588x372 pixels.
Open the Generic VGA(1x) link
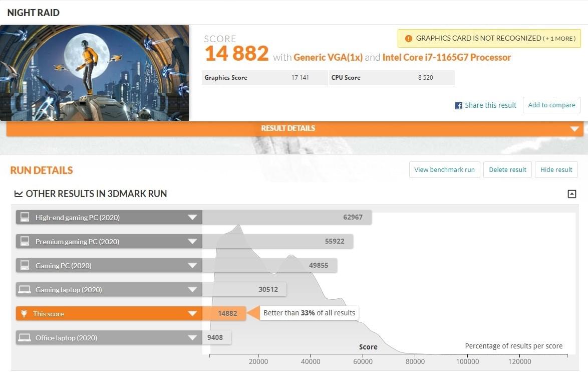(x=328, y=58)
